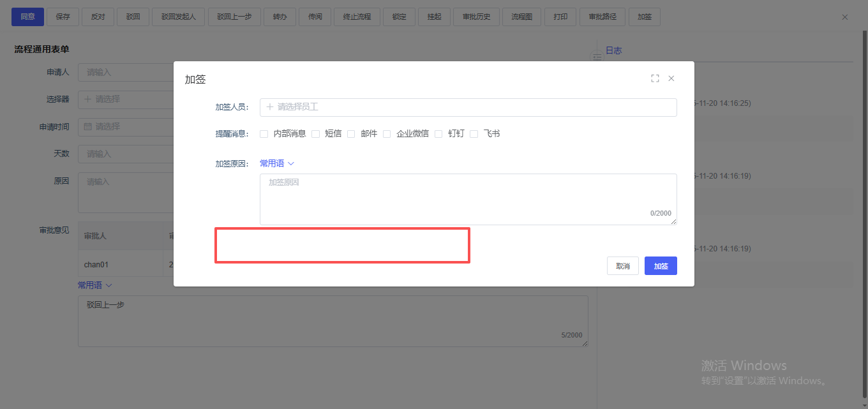Click the plus icon in 选择器 field
Image resolution: width=868 pixels, height=409 pixels.
point(88,100)
